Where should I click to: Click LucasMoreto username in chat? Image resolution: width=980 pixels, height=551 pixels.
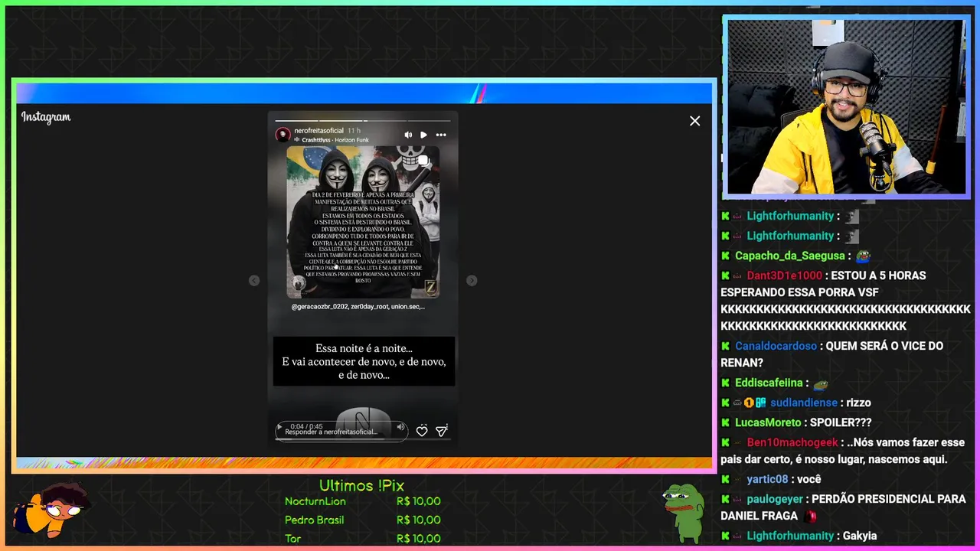click(x=768, y=422)
